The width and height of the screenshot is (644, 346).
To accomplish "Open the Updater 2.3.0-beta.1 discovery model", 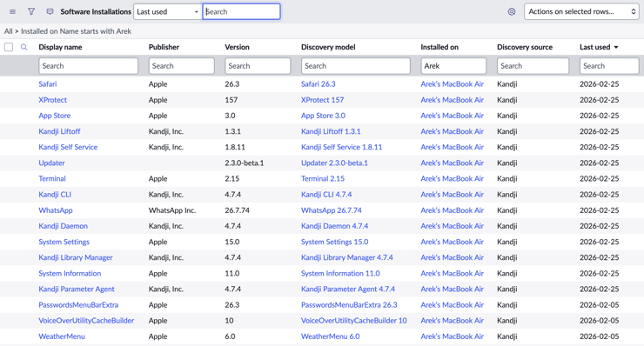I will click(x=335, y=163).
